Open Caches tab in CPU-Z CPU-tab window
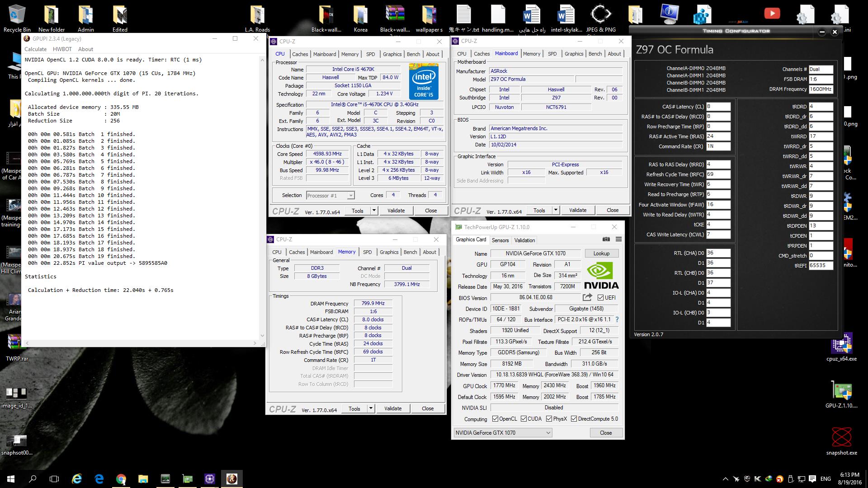 tap(300, 54)
